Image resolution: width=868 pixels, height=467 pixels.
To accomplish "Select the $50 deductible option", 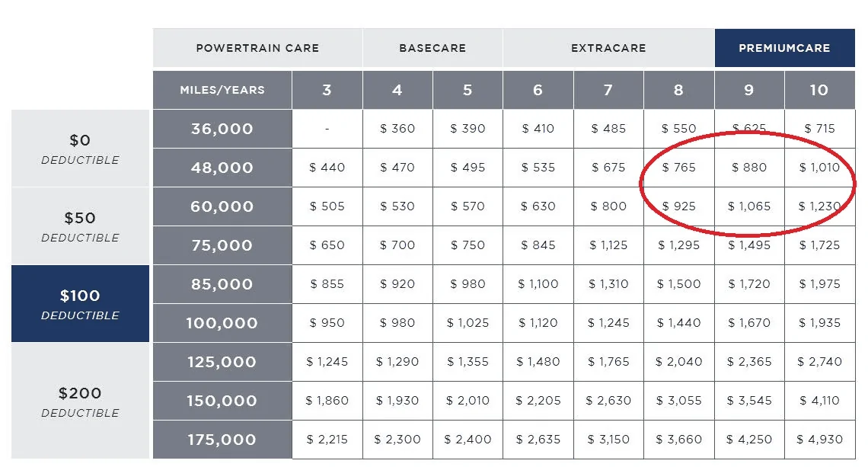I will click(80, 226).
